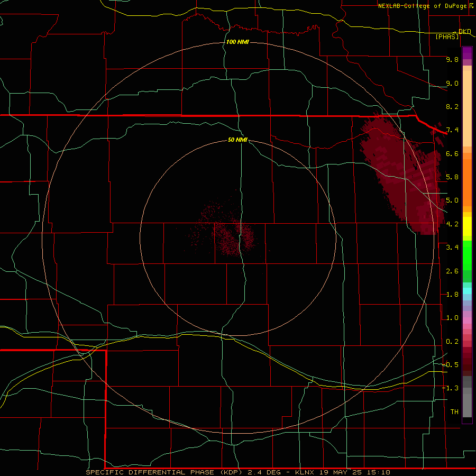Click the 100 NMI range ring label
The width and height of the screenshot is (476, 476).
[x=237, y=42]
